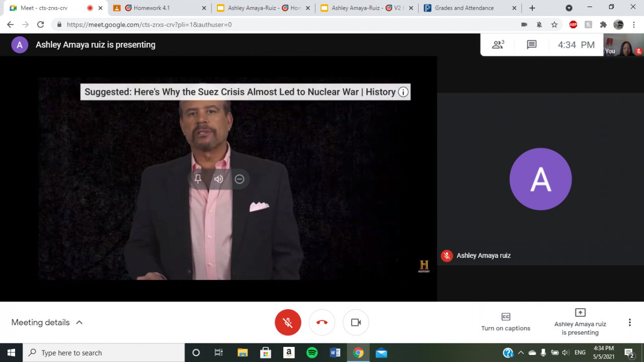Unmute the microphone

[x=288, y=322]
